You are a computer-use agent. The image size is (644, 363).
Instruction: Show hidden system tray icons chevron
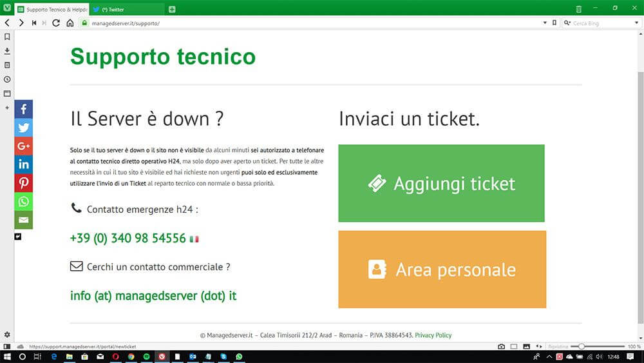[x=549, y=357]
